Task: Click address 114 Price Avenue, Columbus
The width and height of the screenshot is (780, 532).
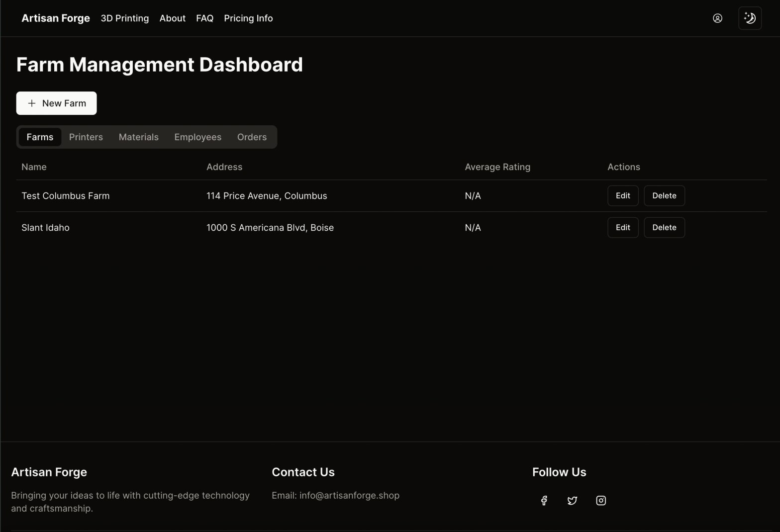Action: tap(267, 196)
